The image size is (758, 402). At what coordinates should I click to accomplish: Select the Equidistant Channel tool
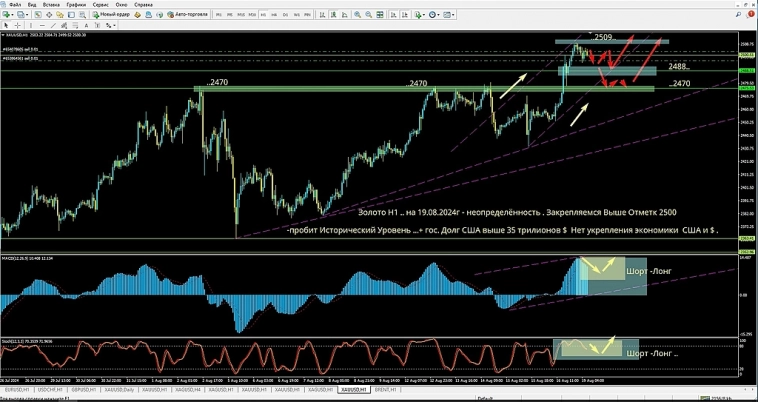coord(64,25)
